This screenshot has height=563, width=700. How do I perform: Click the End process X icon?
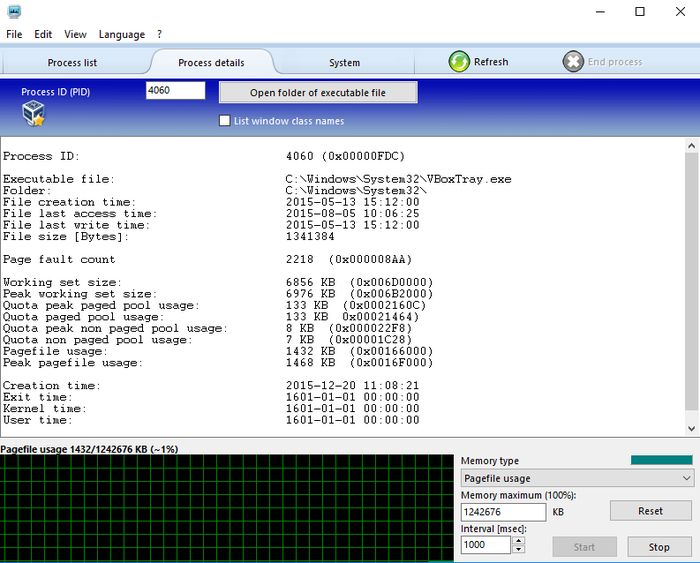[x=573, y=62]
